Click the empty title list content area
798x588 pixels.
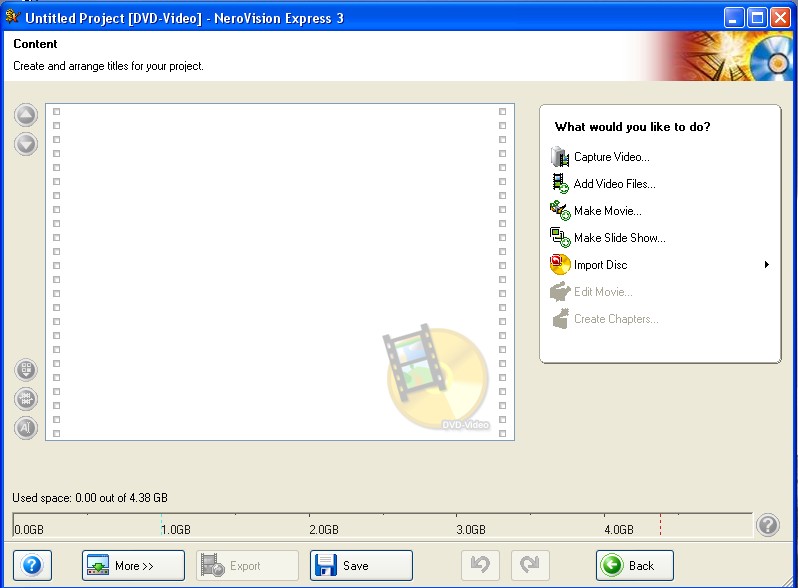(280, 272)
